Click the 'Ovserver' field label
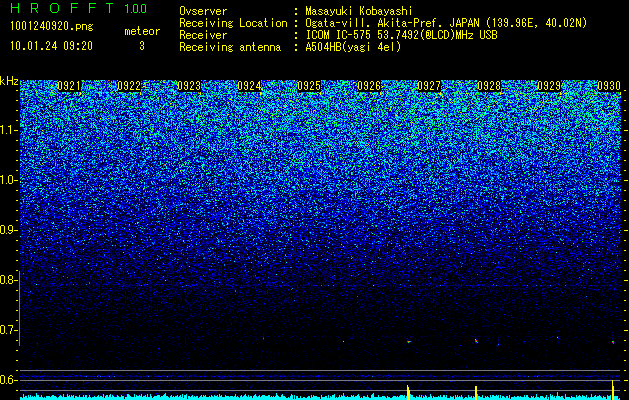 tap(203, 11)
